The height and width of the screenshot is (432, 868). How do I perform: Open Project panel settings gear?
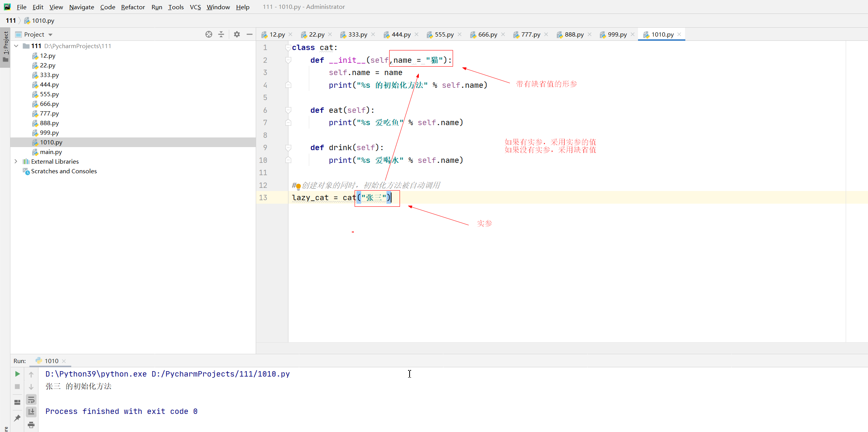point(237,34)
